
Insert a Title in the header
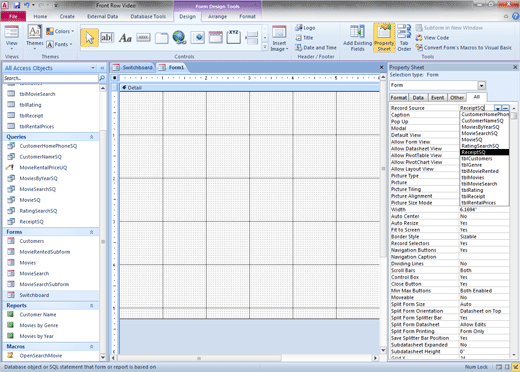(304, 38)
